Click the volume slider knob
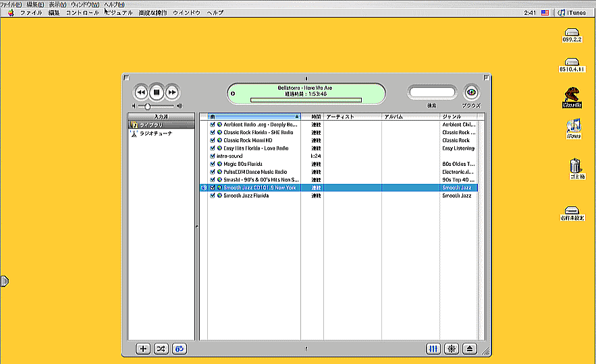596x364 pixels. pyautogui.click(x=148, y=106)
